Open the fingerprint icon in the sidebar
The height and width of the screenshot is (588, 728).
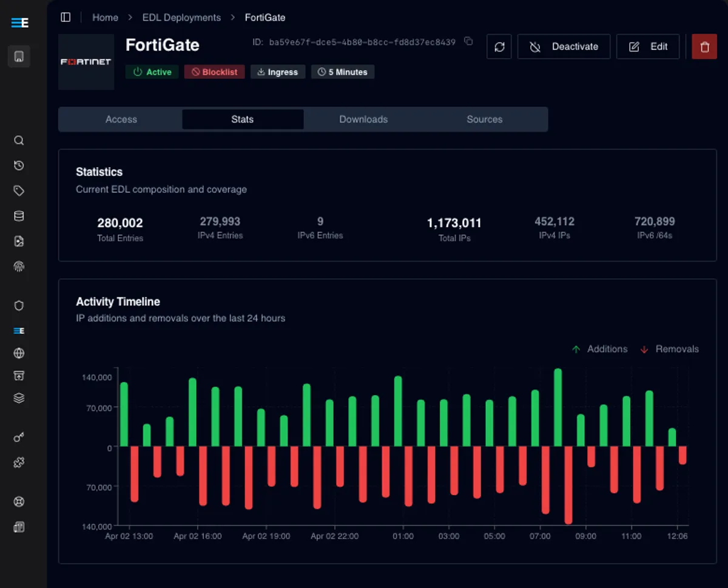pos(19,266)
